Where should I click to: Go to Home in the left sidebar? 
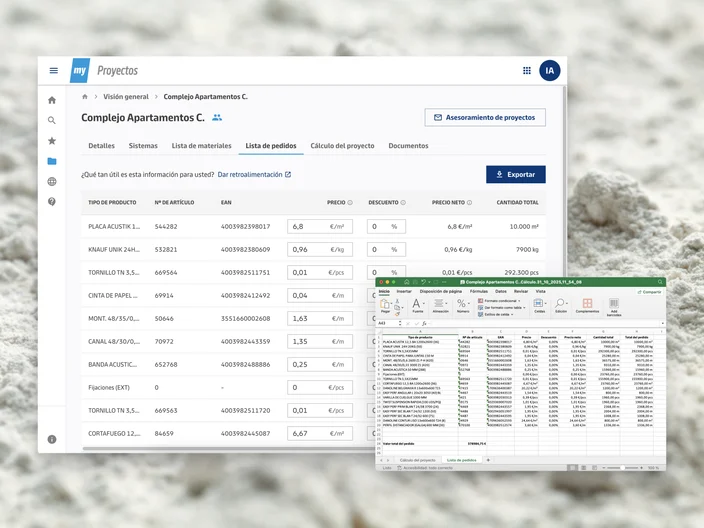[x=52, y=100]
